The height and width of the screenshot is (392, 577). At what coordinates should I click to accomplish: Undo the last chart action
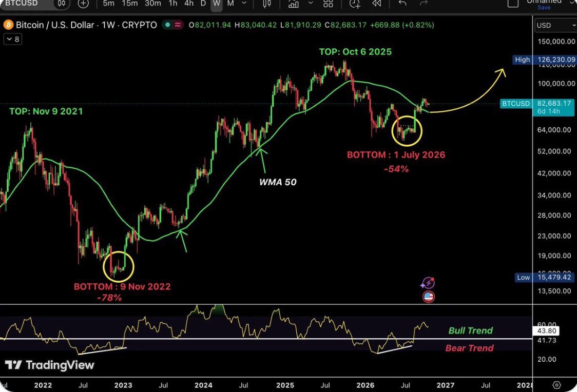coord(402,3)
